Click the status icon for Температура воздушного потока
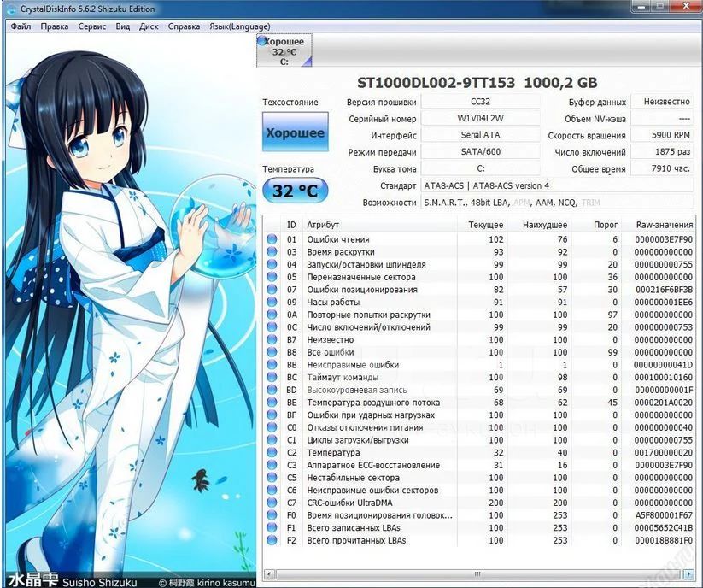This screenshot has height=588, width=703. (x=272, y=403)
